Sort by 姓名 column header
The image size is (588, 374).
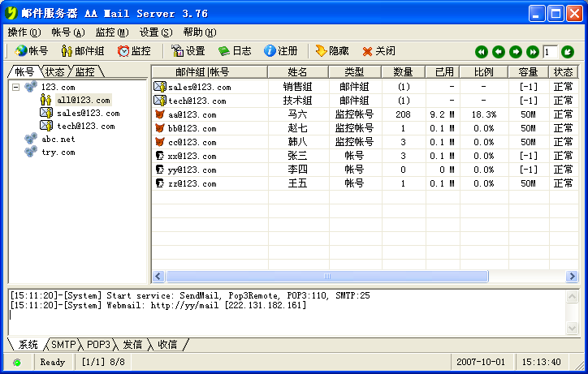click(x=298, y=71)
